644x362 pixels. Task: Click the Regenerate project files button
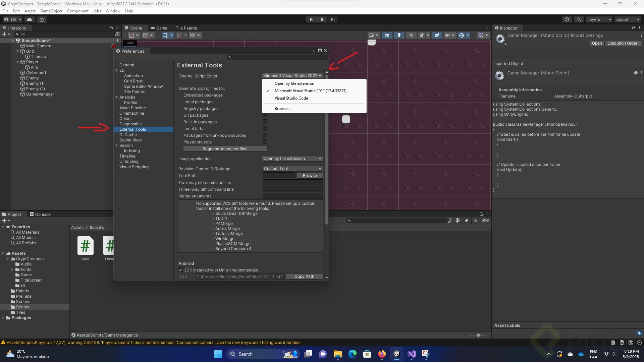point(225,148)
